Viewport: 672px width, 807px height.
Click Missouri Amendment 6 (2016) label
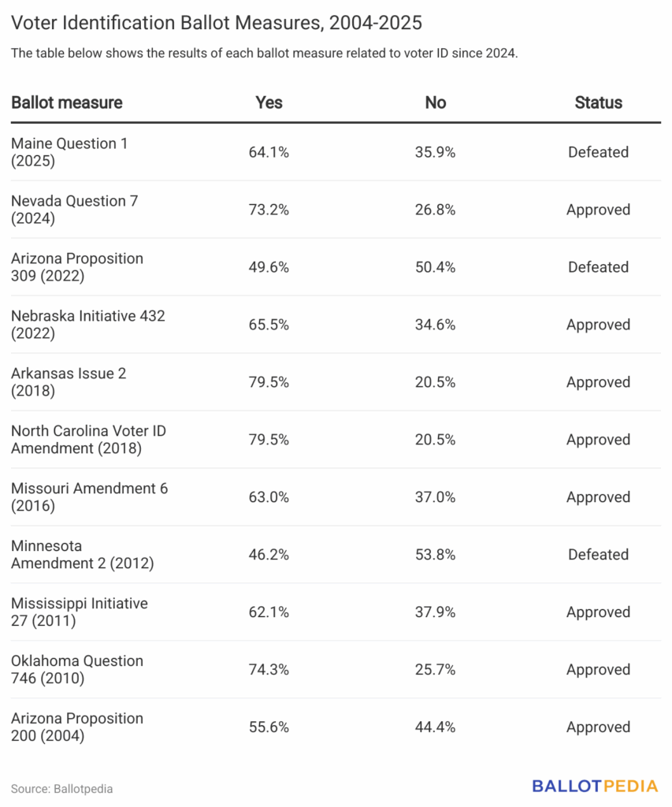pos(89,497)
